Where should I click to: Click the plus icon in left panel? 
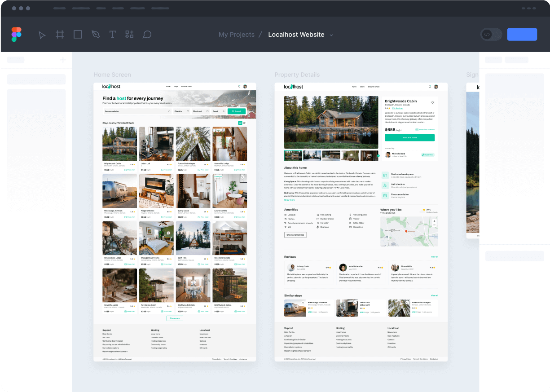(x=63, y=60)
